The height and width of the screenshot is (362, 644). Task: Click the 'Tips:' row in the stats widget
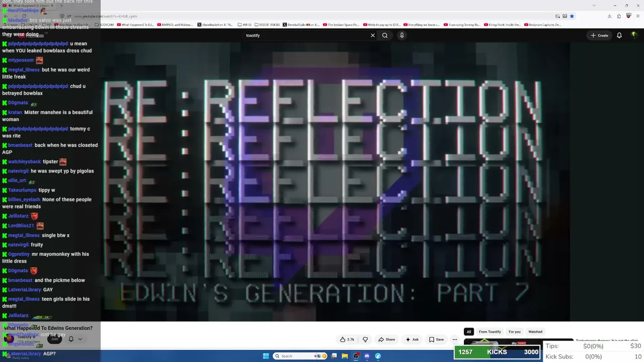click(594, 346)
